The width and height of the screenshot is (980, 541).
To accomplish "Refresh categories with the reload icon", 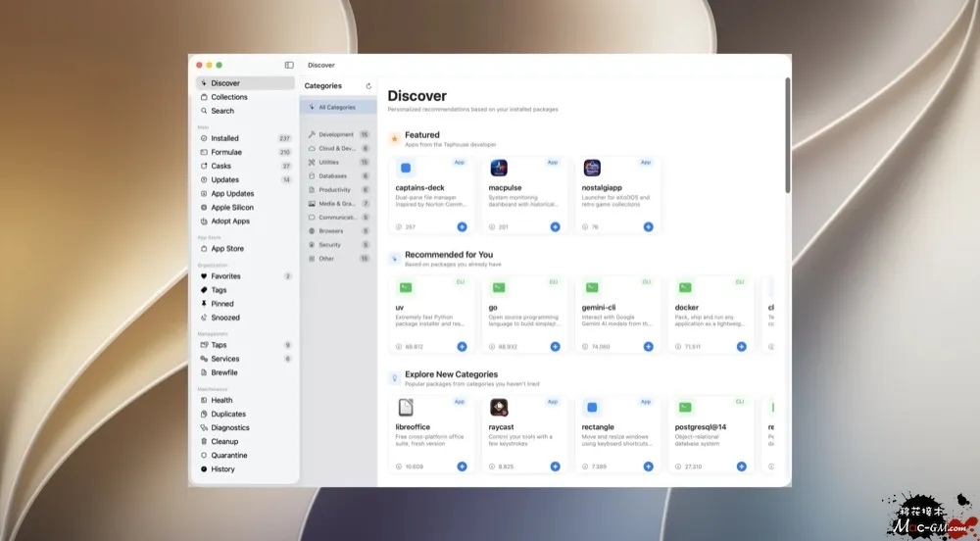I will click(x=368, y=86).
